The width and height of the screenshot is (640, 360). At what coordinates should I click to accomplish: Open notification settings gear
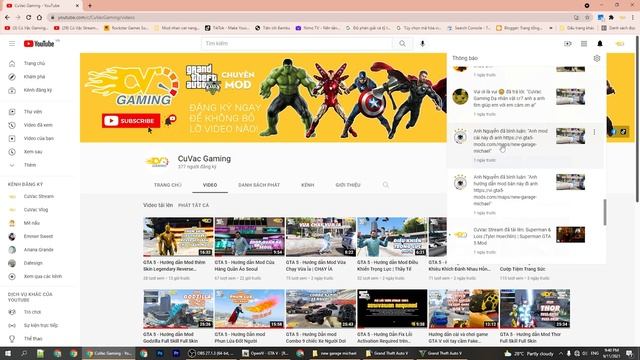[597, 58]
